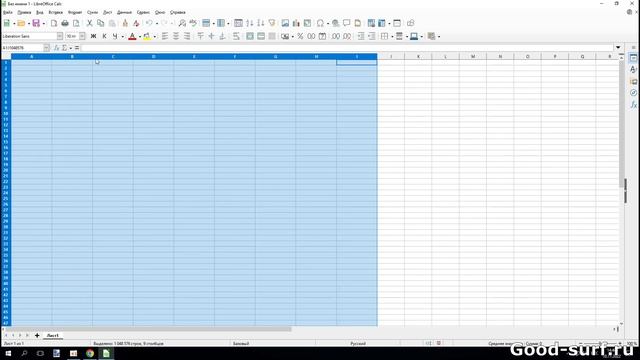The height and width of the screenshot is (360, 640).
Task: Toggle Align Right
Action: click(187, 36)
